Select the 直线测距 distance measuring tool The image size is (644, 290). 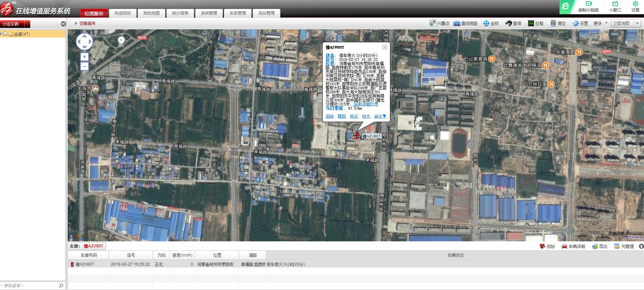tap(457, 23)
